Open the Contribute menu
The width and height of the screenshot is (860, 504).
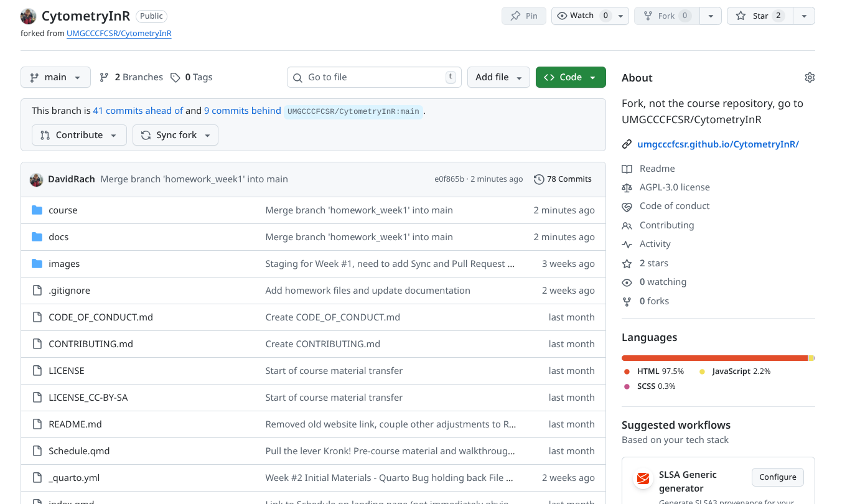[x=79, y=135]
